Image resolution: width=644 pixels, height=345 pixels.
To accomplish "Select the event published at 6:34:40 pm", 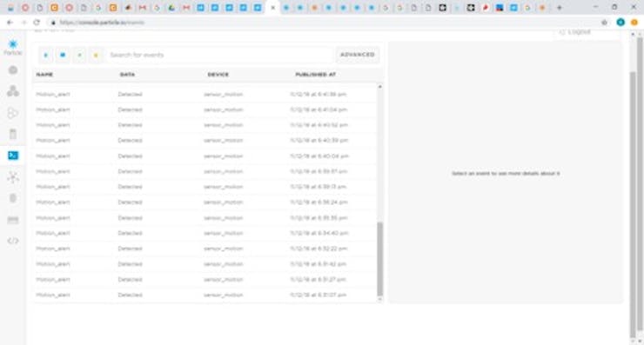I will (x=205, y=233).
